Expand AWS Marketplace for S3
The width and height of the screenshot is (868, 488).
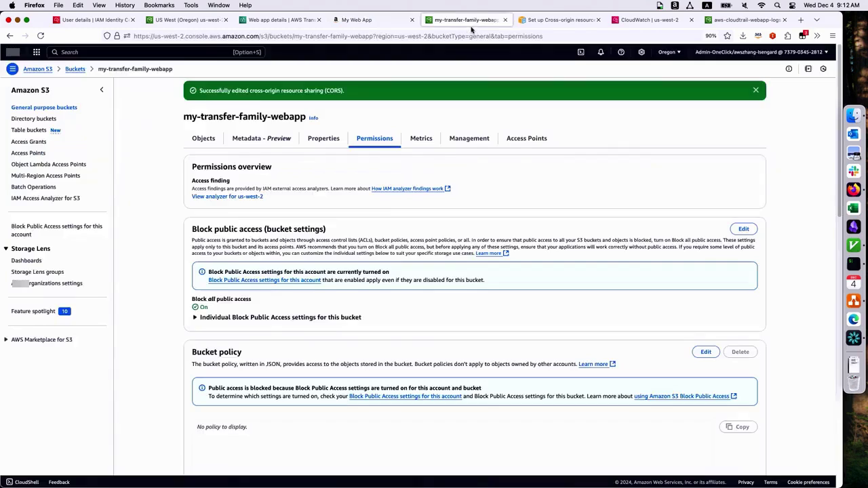coord(6,340)
